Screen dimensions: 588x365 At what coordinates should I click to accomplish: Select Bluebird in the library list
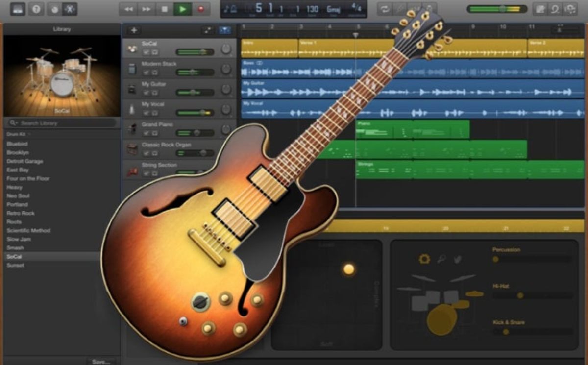pyautogui.click(x=17, y=144)
